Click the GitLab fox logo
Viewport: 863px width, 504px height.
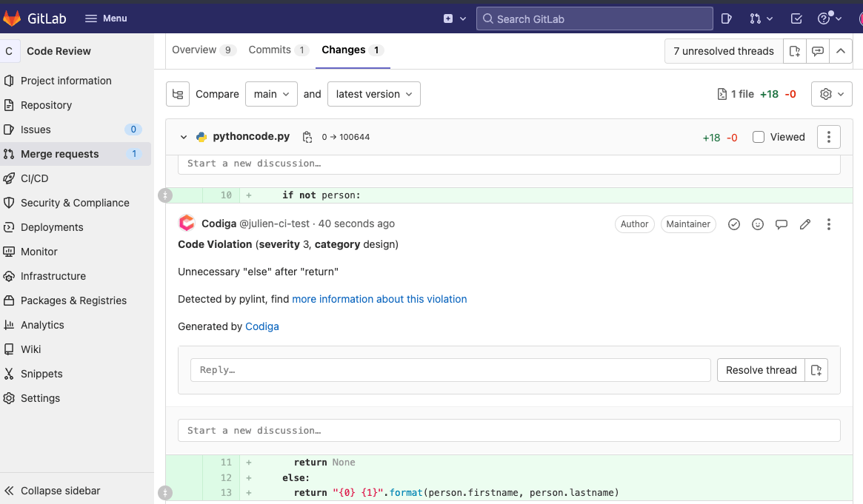pyautogui.click(x=12, y=18)
